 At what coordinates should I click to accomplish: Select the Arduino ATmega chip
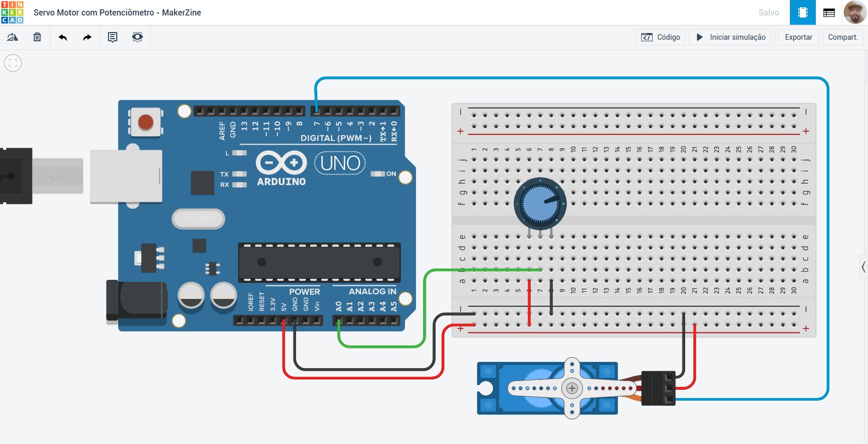[x=319, y=262]
